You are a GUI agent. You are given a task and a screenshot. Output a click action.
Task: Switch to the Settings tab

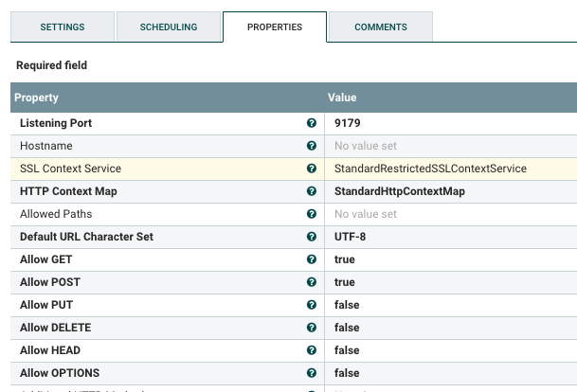tap(63, 27)
